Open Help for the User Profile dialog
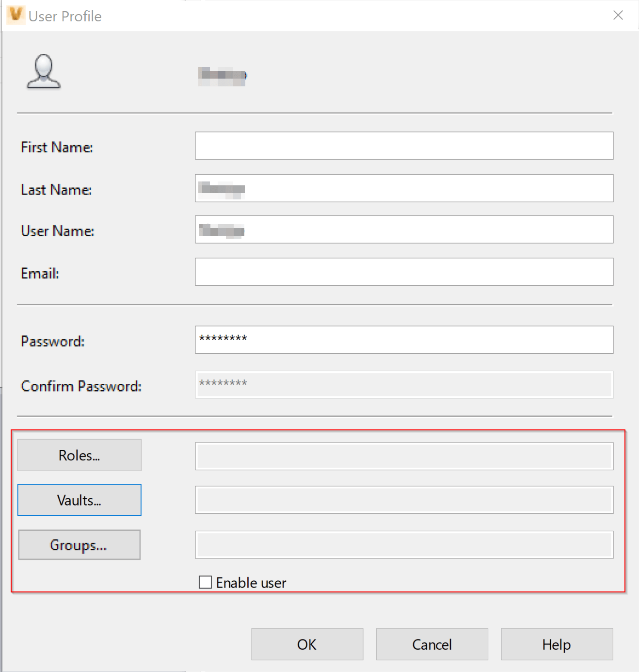Viewport: 639px width, 672px height. (x=556, y=644)
